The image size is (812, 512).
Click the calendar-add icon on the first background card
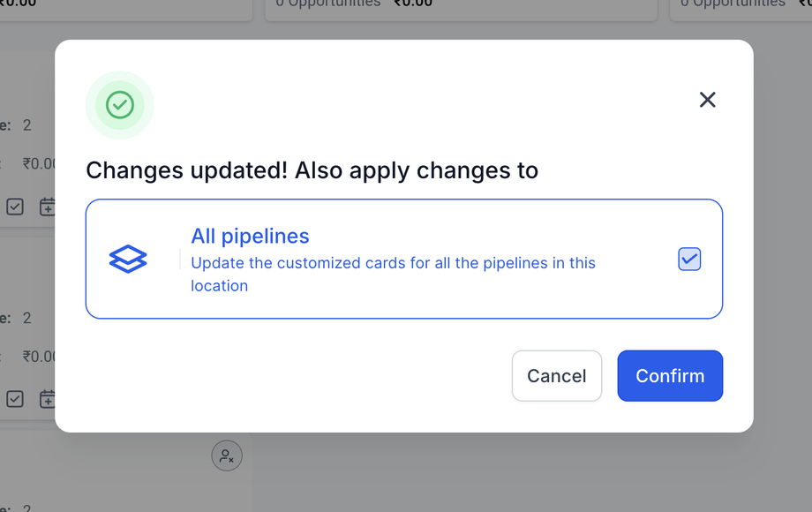(48, 207)
